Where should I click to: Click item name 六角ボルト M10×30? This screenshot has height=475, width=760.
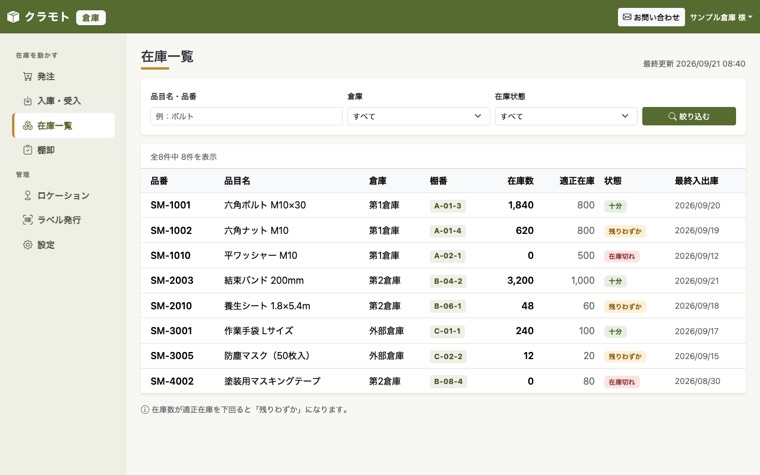[265, 205]
